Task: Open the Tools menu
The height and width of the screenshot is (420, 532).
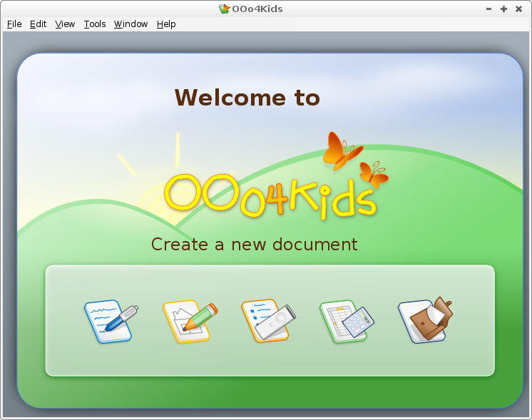Action: (x=95, y=24)
